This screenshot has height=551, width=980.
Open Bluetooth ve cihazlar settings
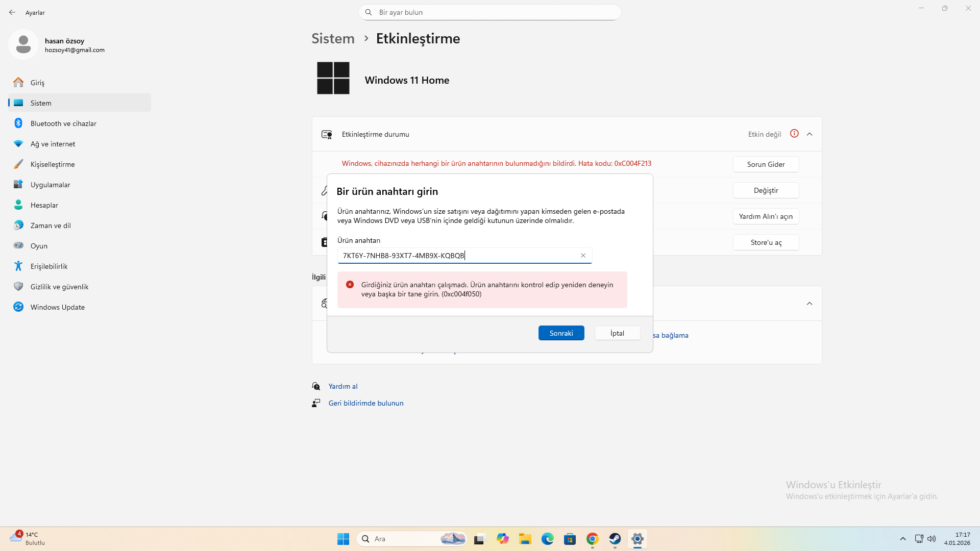click(x=80, y=123)
